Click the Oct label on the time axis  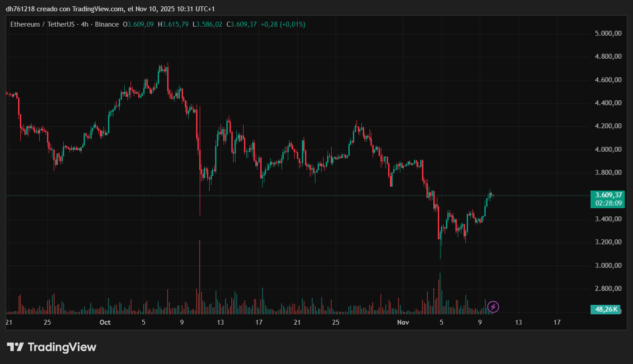tap(105, 322)
